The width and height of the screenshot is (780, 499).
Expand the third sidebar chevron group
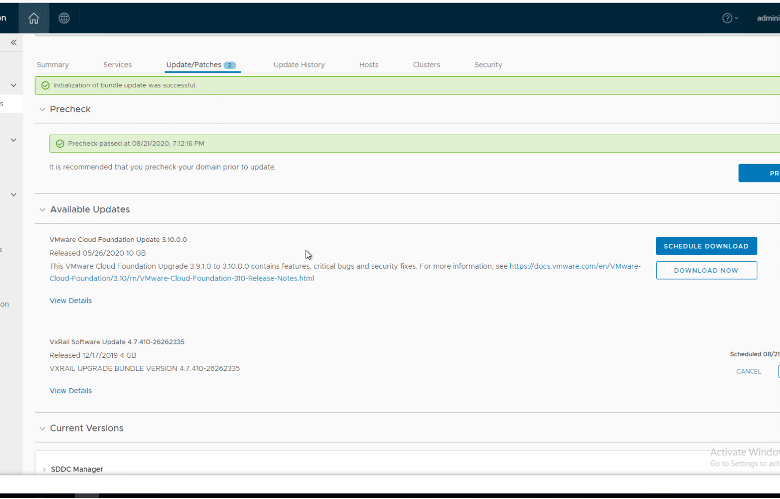13,195
